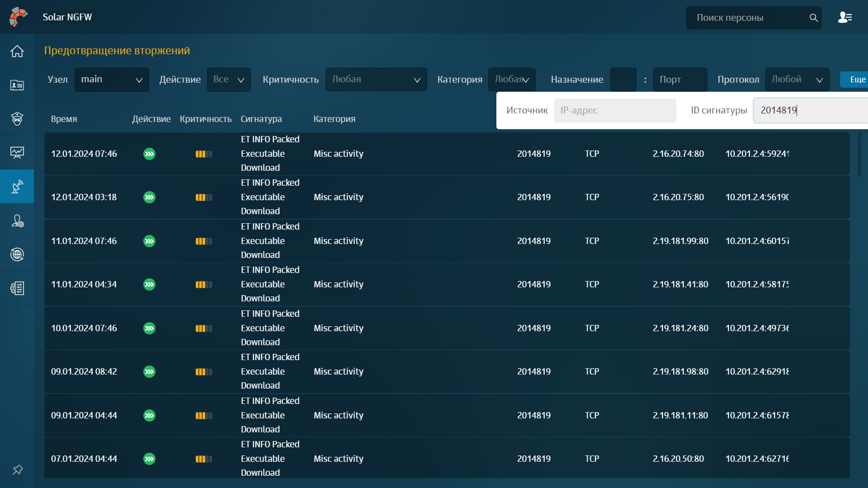Click the home icon in sidebar

[17, 51]
